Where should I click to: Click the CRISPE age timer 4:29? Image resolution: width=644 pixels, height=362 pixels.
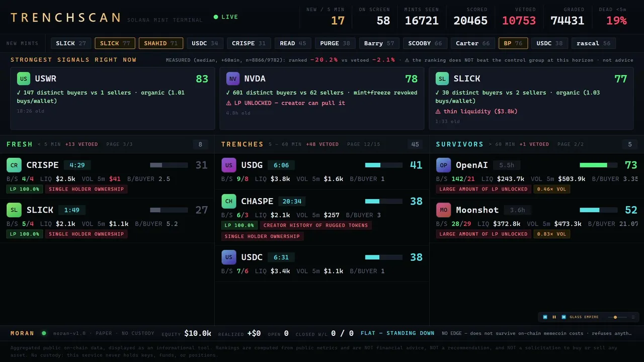coord(77,165)
